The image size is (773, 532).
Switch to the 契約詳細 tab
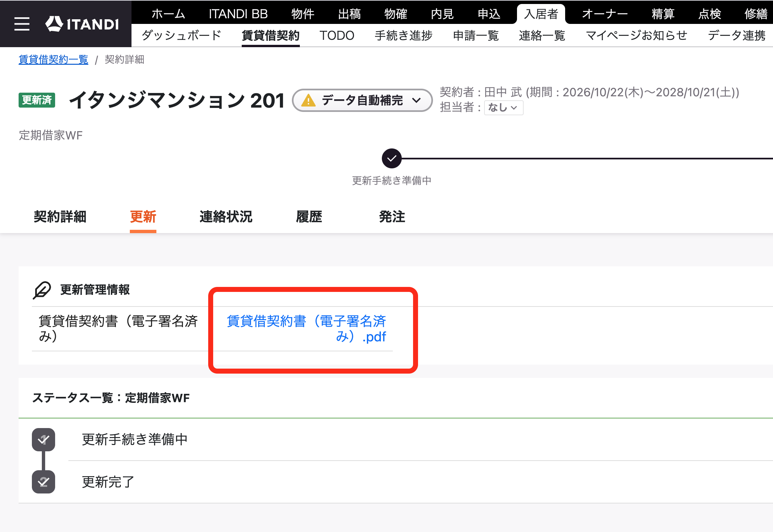[60, 217]
